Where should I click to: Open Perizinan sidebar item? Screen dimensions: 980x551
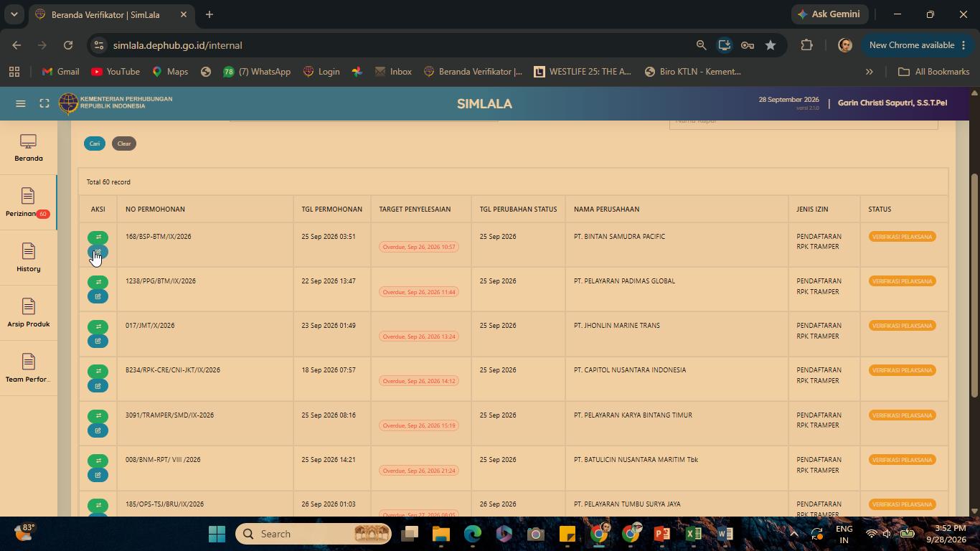pos(29,203)
